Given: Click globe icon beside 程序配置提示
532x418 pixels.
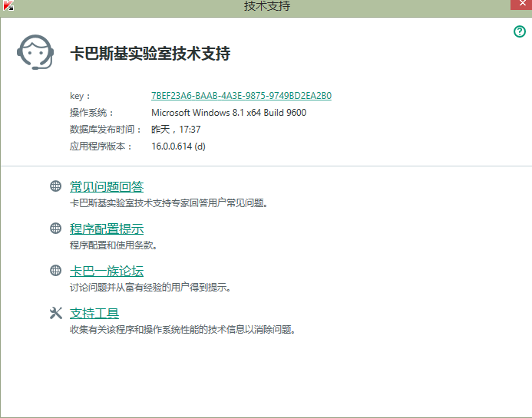Looking at the screenshot, I should click(x=55, y=228).
